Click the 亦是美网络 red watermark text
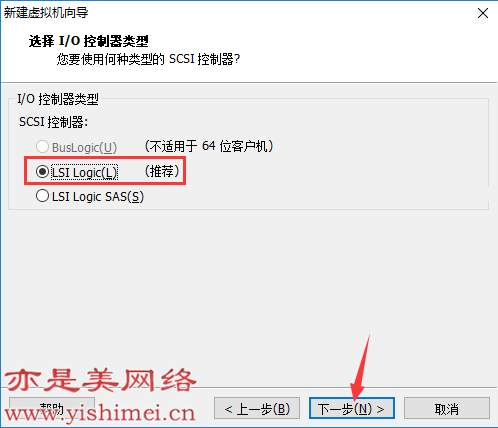The width and height of the screenshot is (498, 428). [100, 380]
